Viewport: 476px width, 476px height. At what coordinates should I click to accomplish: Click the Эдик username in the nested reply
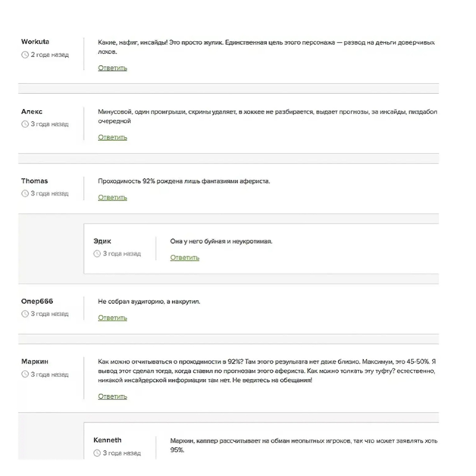[102, 241]
